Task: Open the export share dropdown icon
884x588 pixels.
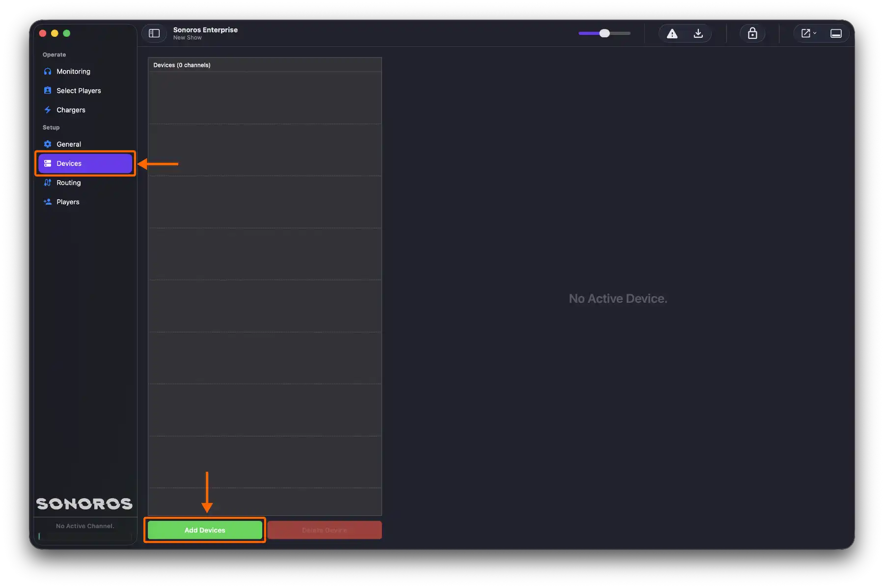Action: click(x=808, y=33)
